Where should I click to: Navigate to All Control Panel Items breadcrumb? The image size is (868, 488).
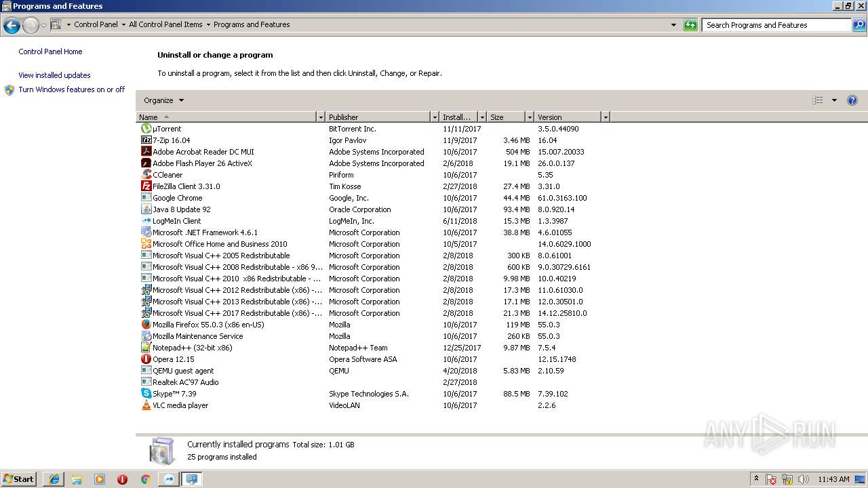pyautogui.click(x=165, y=24)
